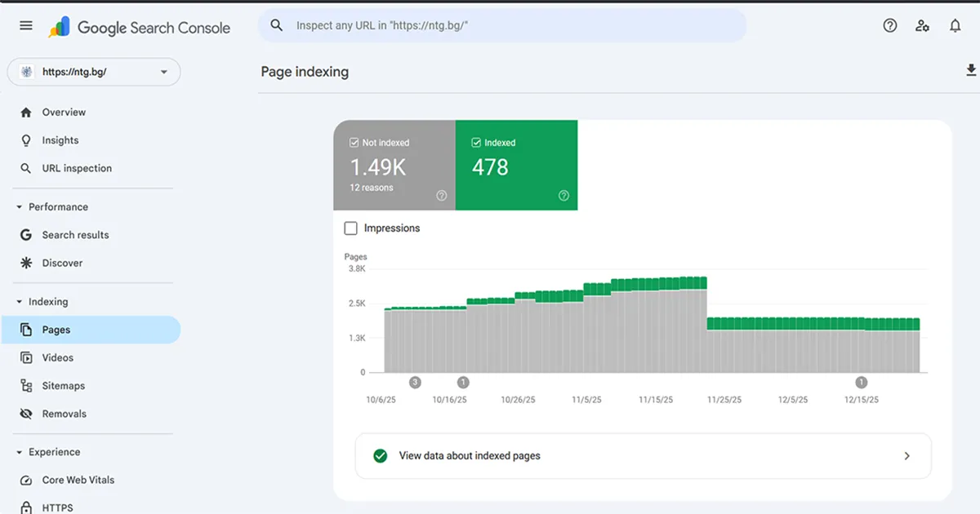Viewport: 980px width, 514px height.
Task: Open the property selector for ntg.bg
Action: [92, 72]
